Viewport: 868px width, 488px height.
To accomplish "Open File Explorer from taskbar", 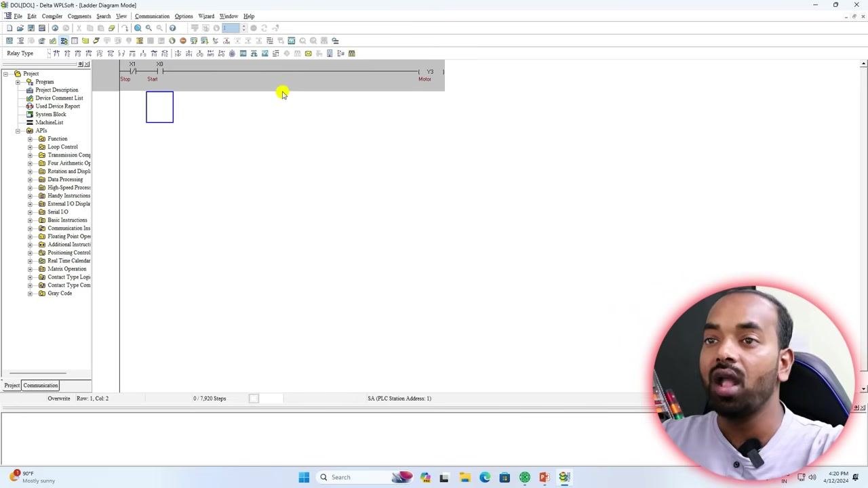I will coord(465,477).
